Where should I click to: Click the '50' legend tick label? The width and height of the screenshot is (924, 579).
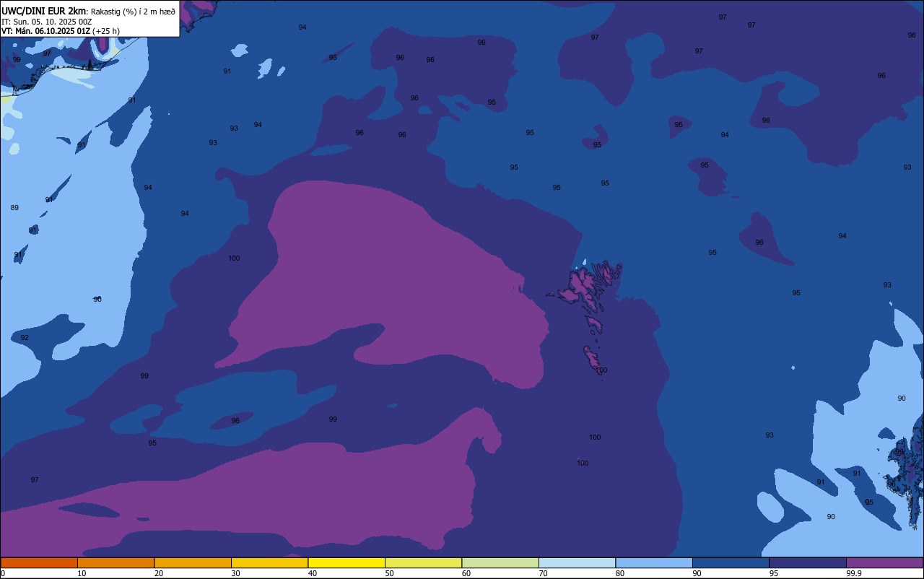click(x=389, y=573)
